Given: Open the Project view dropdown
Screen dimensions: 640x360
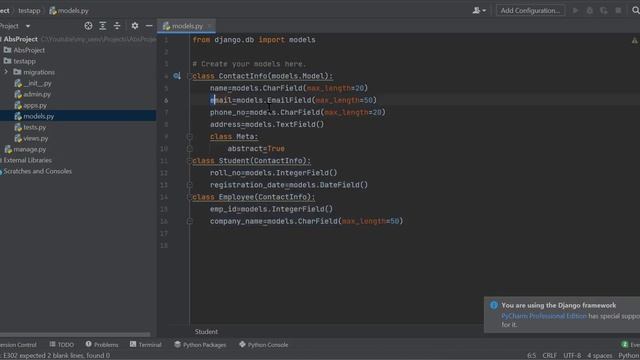Looking at the screenshot, I should pyautogui.click(x=28, y=26).
